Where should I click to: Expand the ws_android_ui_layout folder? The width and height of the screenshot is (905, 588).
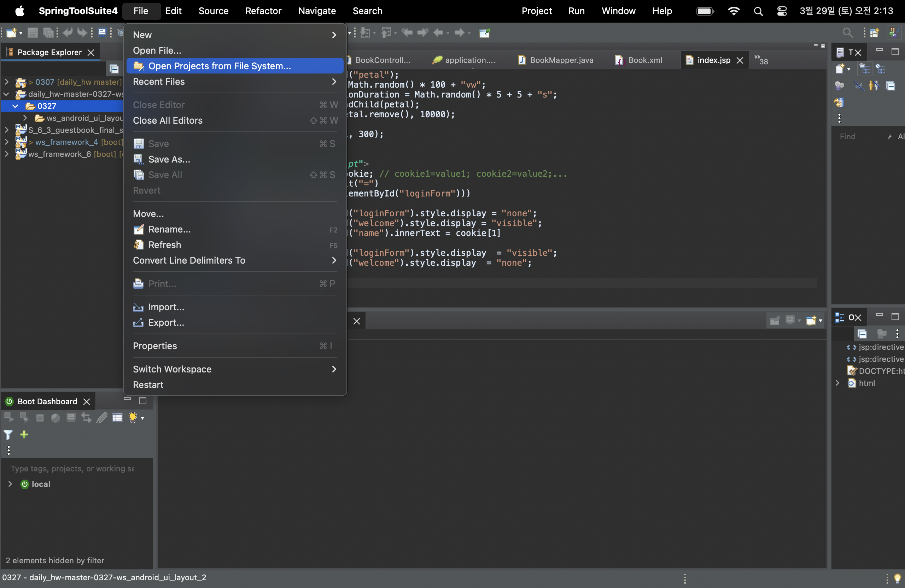point(25,118)
